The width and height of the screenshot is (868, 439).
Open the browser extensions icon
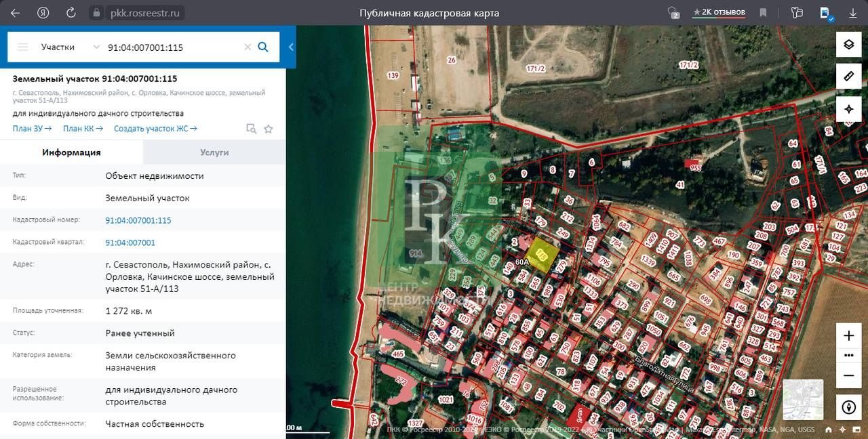(x=797, y=12)
